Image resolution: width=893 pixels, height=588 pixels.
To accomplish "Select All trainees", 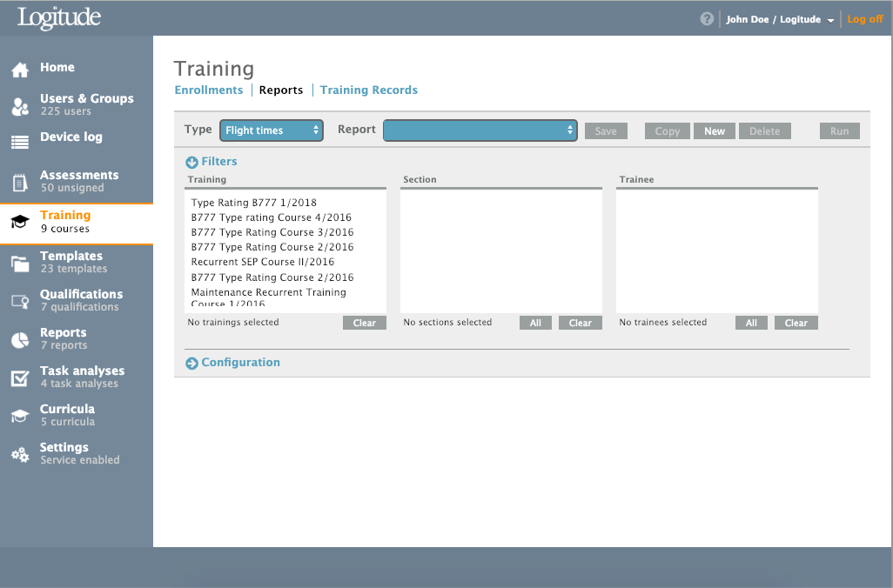I will pos(751,323).
